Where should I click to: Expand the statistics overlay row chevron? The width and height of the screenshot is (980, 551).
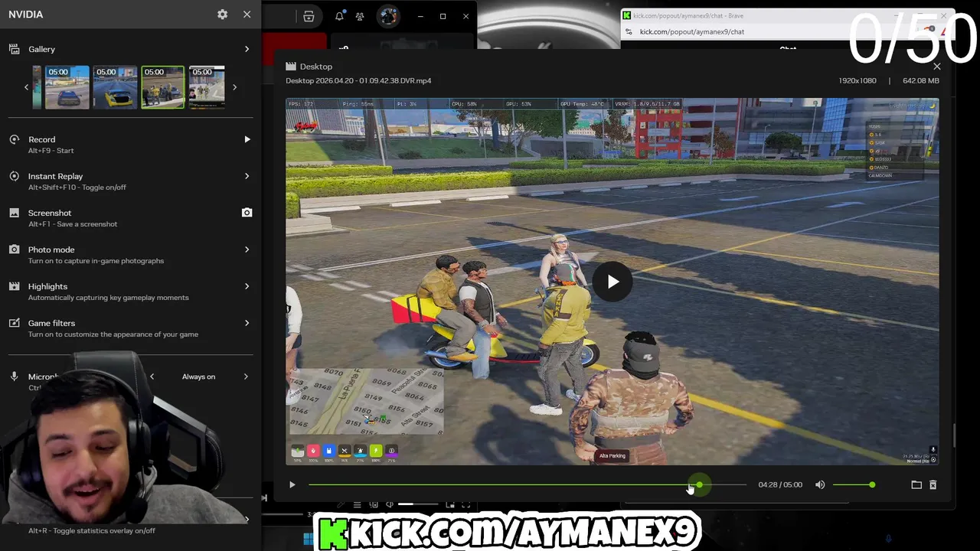point(247,519)
